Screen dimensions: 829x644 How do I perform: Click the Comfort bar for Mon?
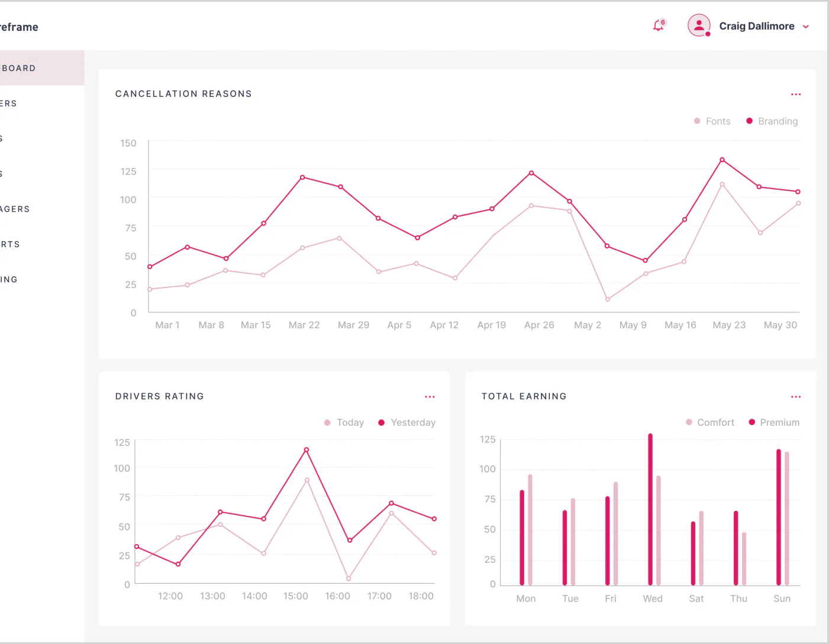pyautogui.click(x=530, y=530)
